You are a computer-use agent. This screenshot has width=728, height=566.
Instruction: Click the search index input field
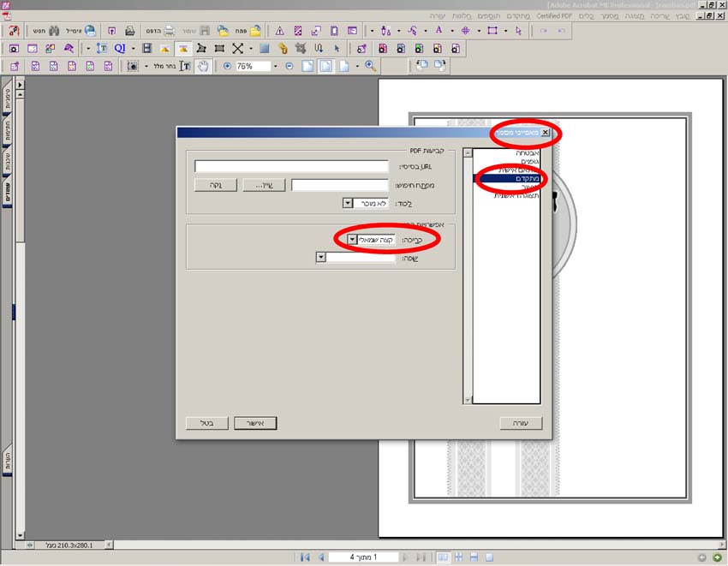[340, 185]
